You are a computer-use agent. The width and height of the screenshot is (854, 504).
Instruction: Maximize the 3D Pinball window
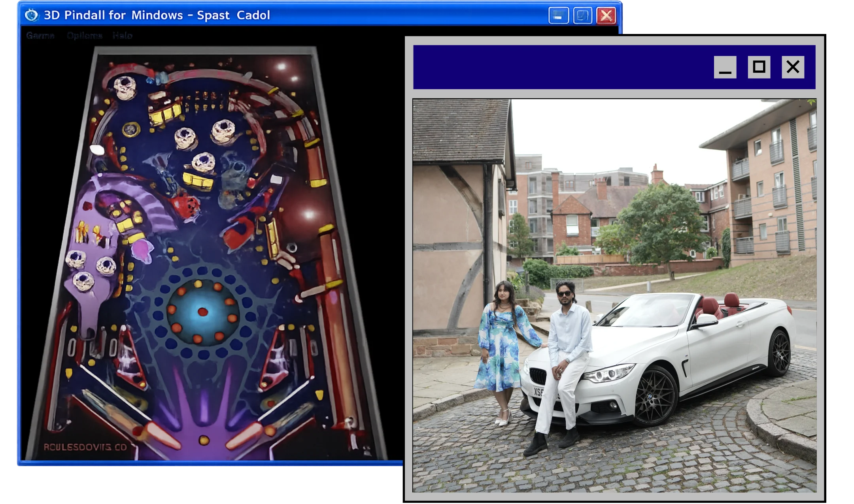582,16
